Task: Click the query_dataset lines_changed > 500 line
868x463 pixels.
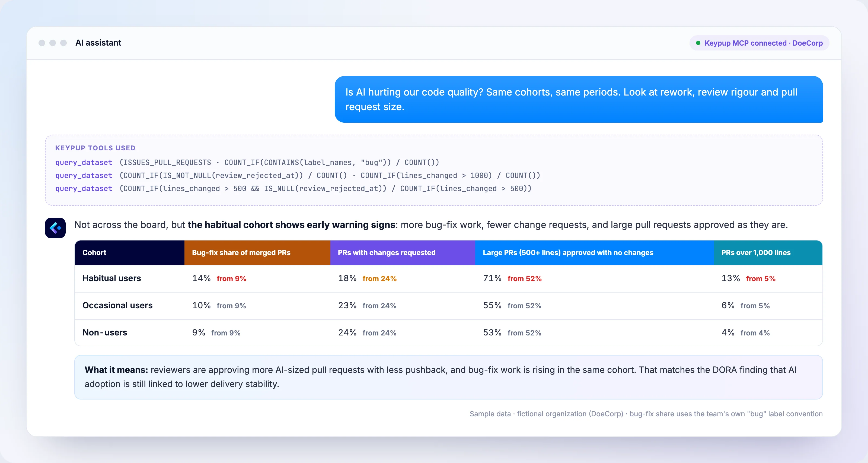Action: point(293,189)
